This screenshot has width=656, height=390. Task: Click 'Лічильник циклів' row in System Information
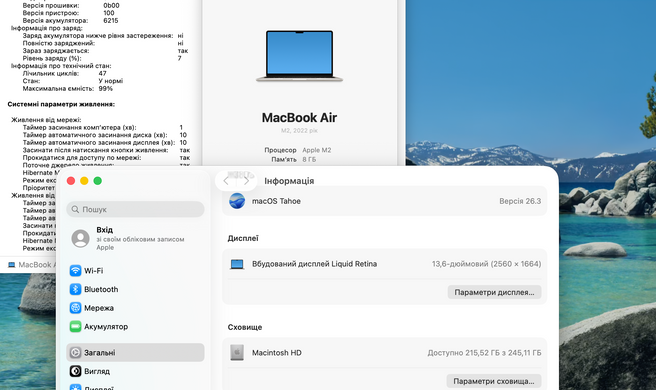click(65, 73)
